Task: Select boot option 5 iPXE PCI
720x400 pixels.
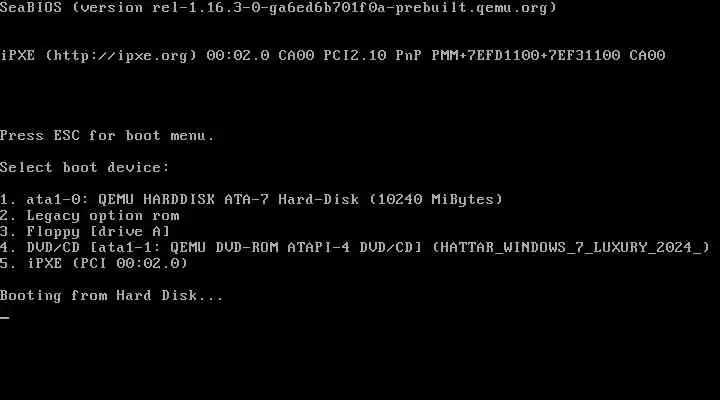Action: pos(94,264)
